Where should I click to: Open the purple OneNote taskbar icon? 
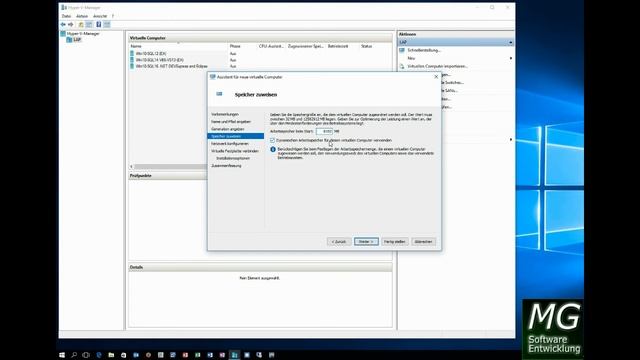point(222,355)
